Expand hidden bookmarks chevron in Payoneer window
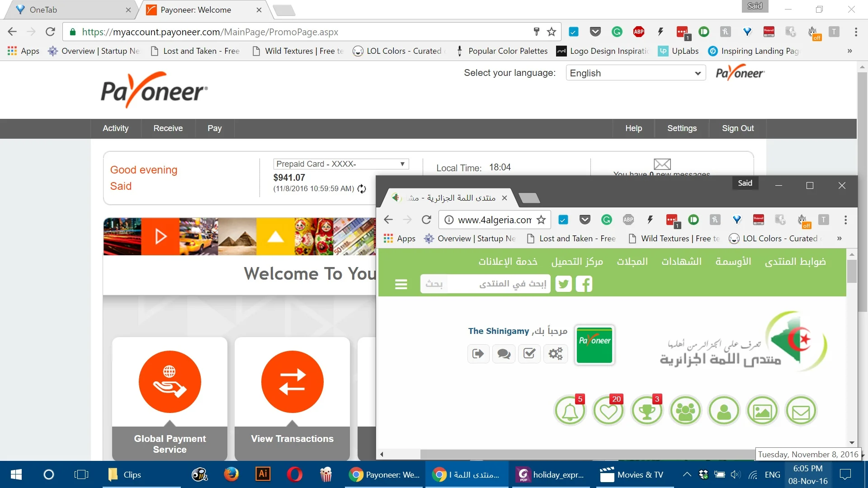The width and height of the screenshot is (868, 488). pyautogui.click(x=849, y=51)
